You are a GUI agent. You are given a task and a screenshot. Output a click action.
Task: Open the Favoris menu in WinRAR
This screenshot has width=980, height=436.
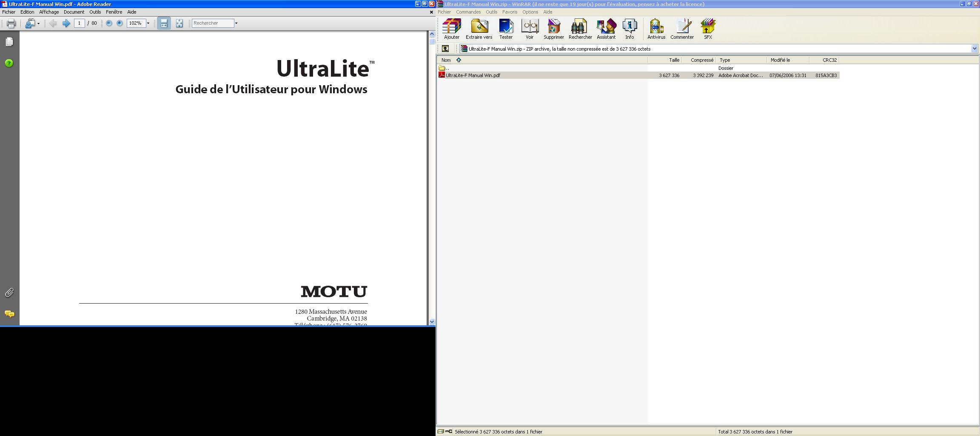[x=510, y=12]
